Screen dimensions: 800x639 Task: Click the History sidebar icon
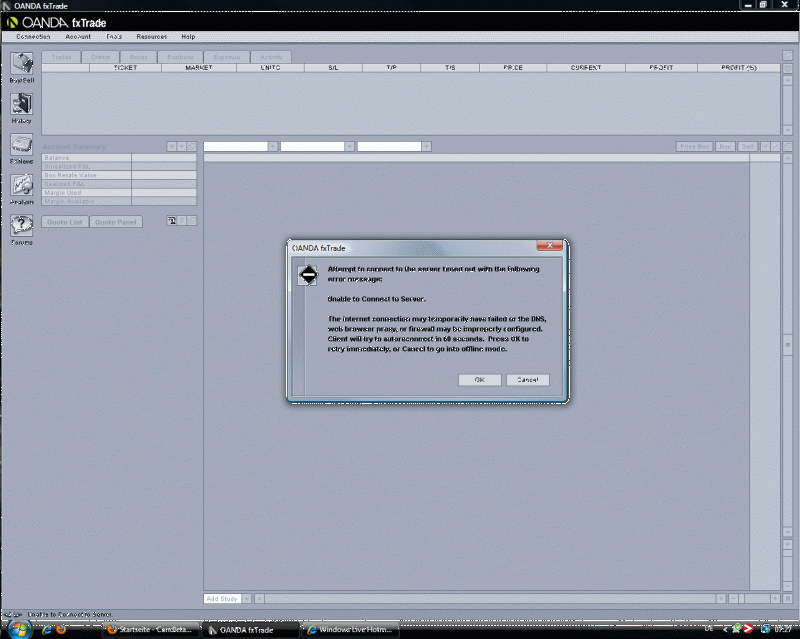21,105
